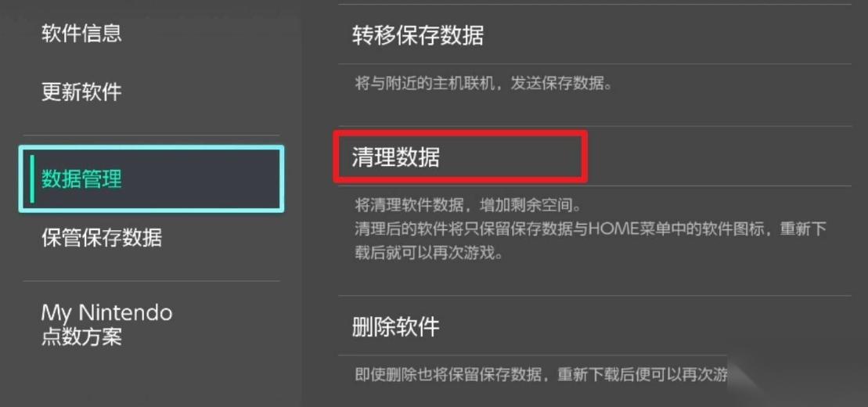Choose the highlighted 数据管理 sidebar item

coord(151,179)
